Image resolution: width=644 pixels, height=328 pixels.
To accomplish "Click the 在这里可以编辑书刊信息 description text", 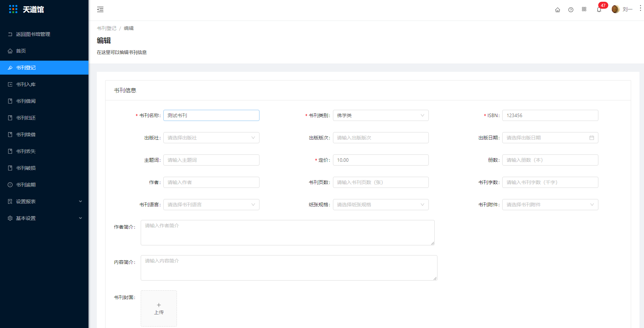I will coord(122,52).
